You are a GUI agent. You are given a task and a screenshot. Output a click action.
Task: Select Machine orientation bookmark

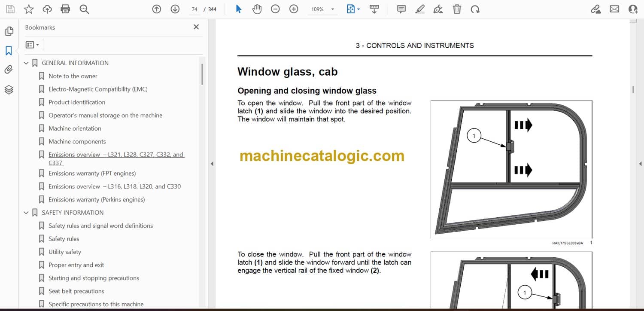tap(75, 128)
